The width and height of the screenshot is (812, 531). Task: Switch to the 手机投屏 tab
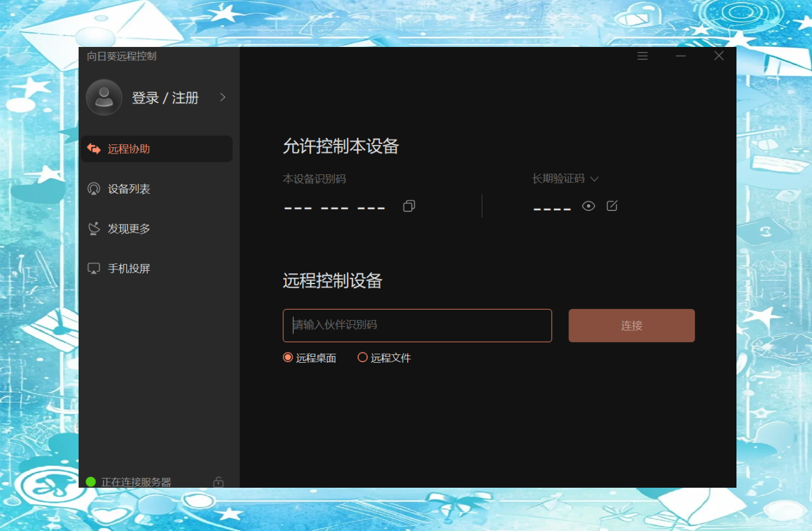point(129,268)
